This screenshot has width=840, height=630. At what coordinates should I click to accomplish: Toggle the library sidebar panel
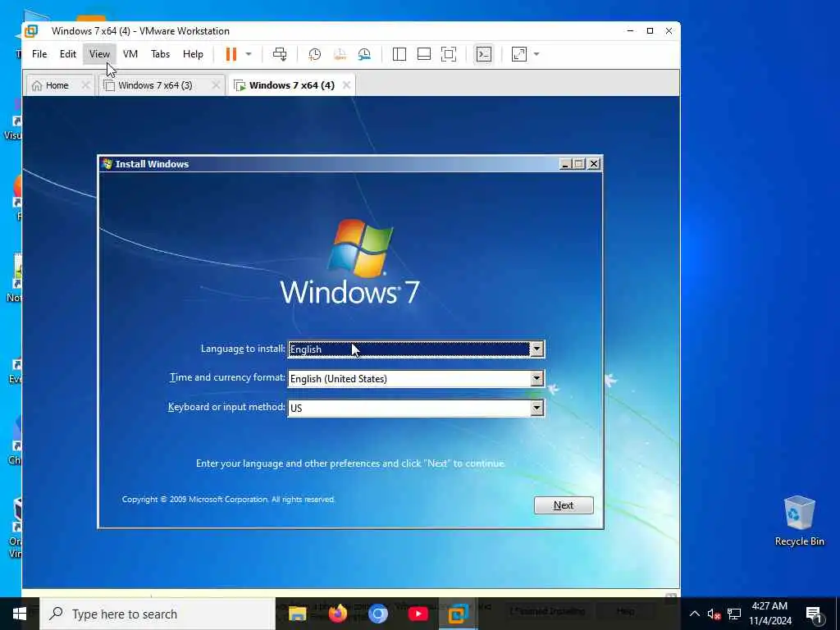click(399, 54)
